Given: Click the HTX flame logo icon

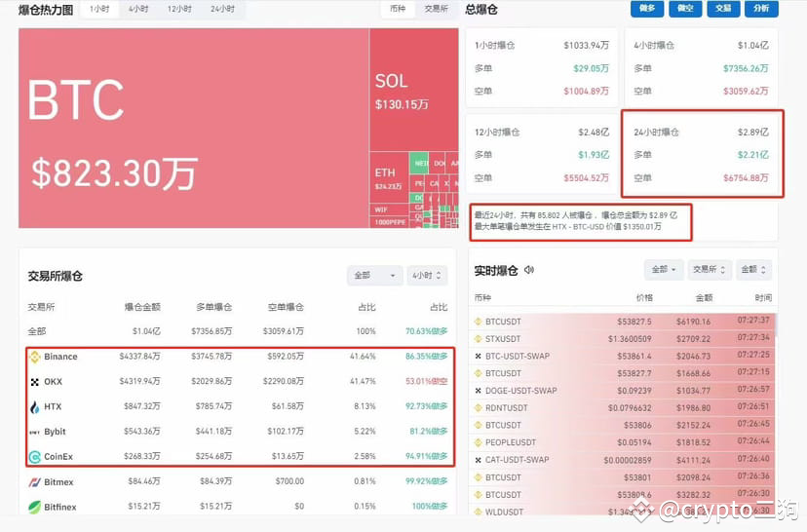Looking at the screenshot, I should click(34, 407).
